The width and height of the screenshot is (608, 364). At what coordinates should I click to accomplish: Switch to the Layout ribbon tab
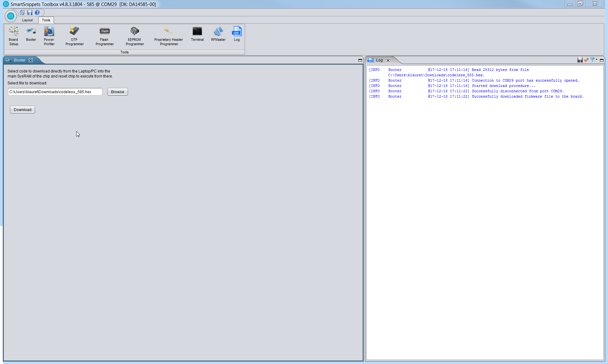click(27, 20)
